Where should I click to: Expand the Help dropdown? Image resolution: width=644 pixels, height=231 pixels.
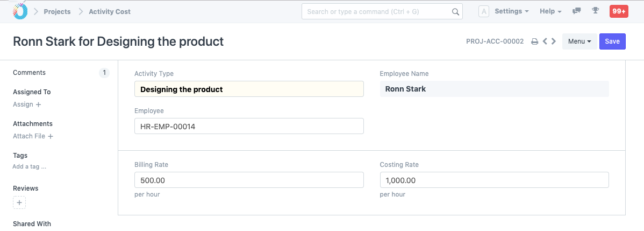550,11
